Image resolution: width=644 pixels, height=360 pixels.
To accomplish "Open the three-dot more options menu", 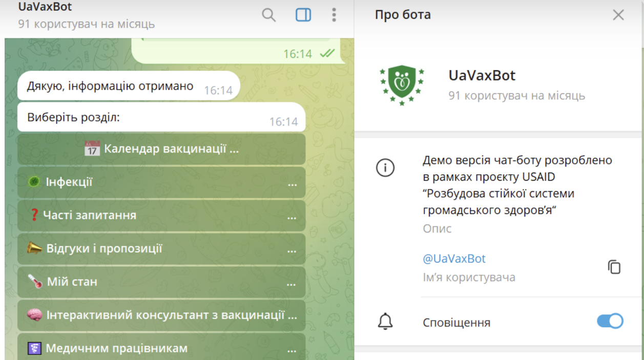I will coord(334,15).
